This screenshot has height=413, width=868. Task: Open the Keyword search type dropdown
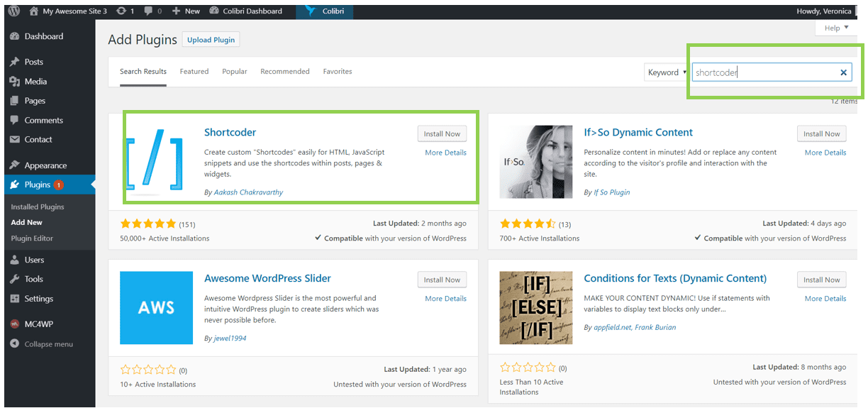(667, 72)
